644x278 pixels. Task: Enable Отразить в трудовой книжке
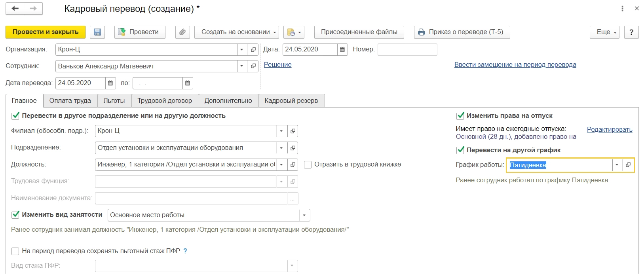(x=308, y=165)
